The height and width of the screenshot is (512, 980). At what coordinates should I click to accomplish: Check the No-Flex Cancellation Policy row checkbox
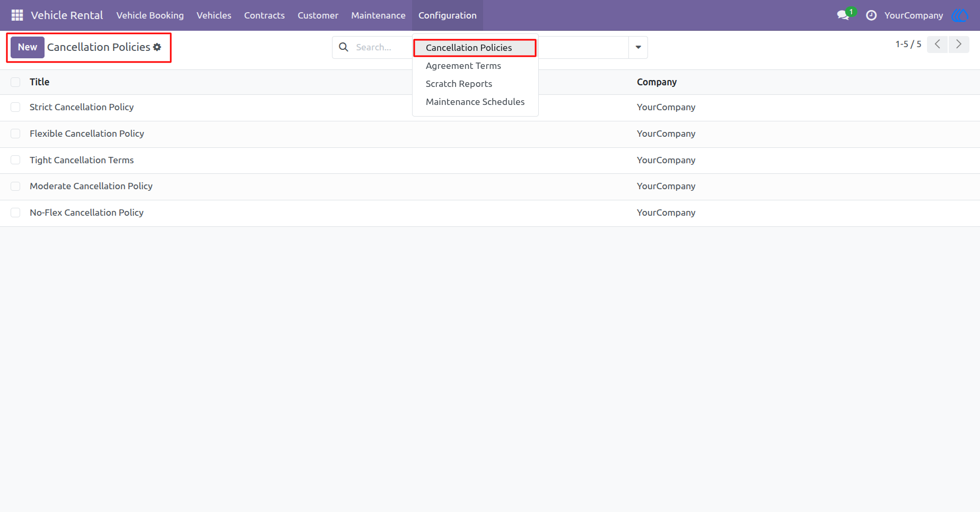point(15,213)
